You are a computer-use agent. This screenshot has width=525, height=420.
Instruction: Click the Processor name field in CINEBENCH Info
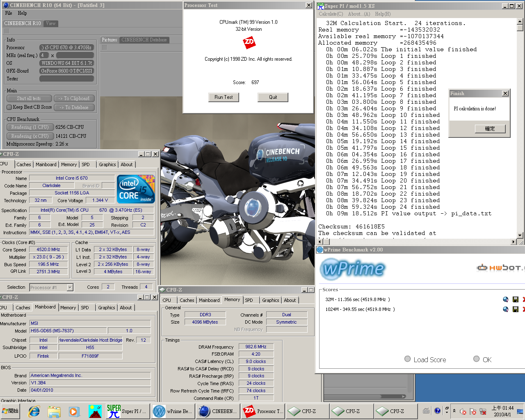(67, 48)
